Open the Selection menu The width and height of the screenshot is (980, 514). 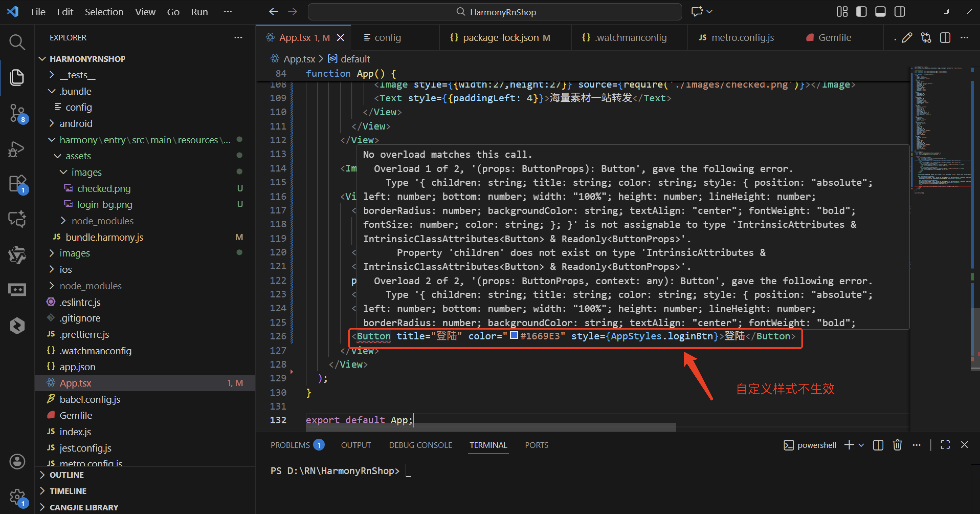[104, 12]
